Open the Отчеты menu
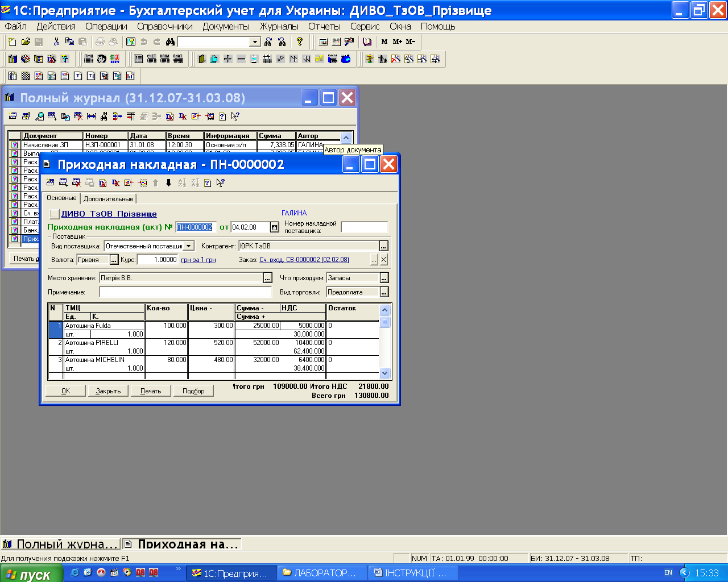Viewport: 728px width, 582px height. [x=324, y=26]
